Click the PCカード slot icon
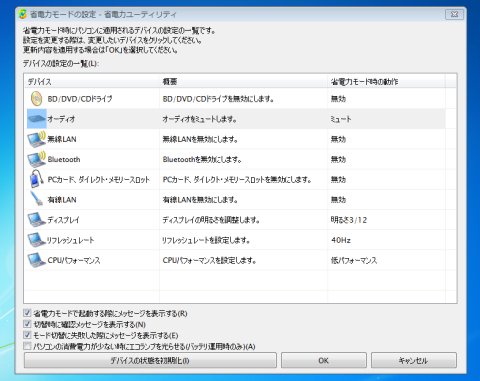Image resolution: width=480 pixels, height=381 pixels. 37,179
